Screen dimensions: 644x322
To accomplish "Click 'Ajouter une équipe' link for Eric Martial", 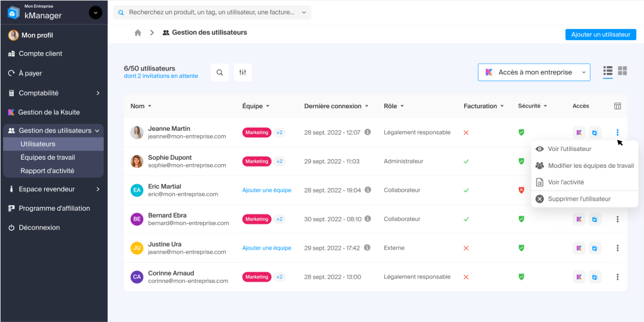I will pos(267,190).
